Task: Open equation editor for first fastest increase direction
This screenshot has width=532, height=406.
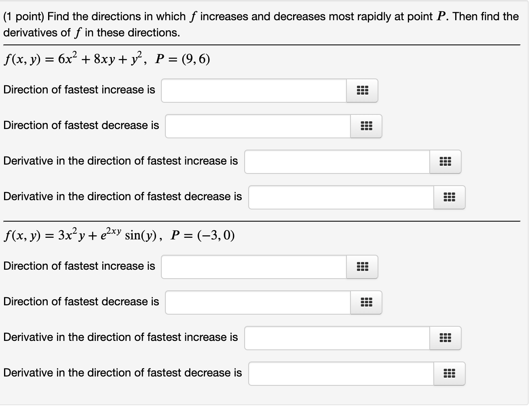Action: coord(362,91)
